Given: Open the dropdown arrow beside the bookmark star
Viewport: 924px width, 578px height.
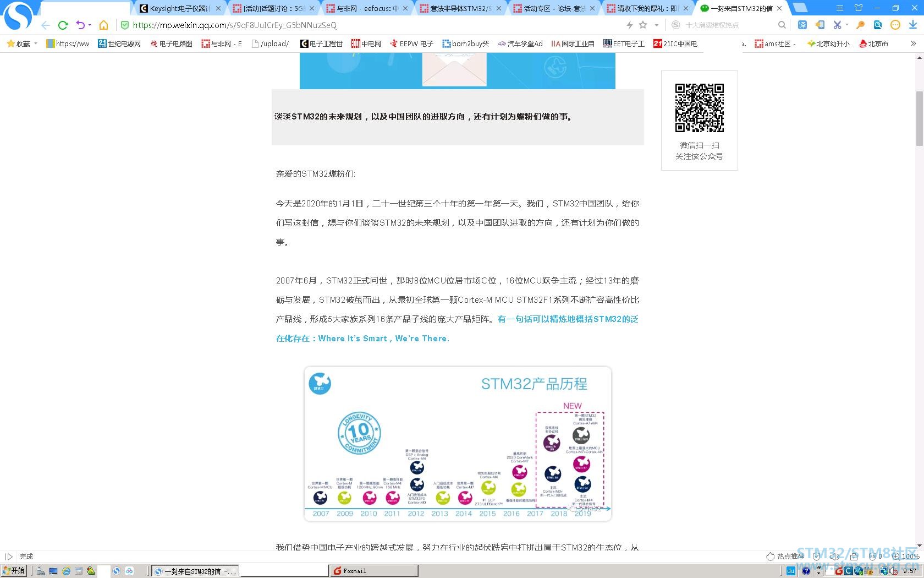Looking at the screenshot, I should tap(656, 25).
